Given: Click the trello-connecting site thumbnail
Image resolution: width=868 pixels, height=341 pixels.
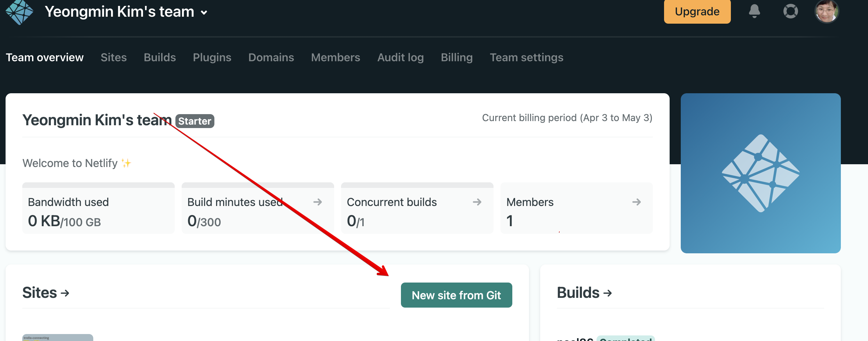Looking at the screenshot, I should pyautogui.click(x=58, y=338).
